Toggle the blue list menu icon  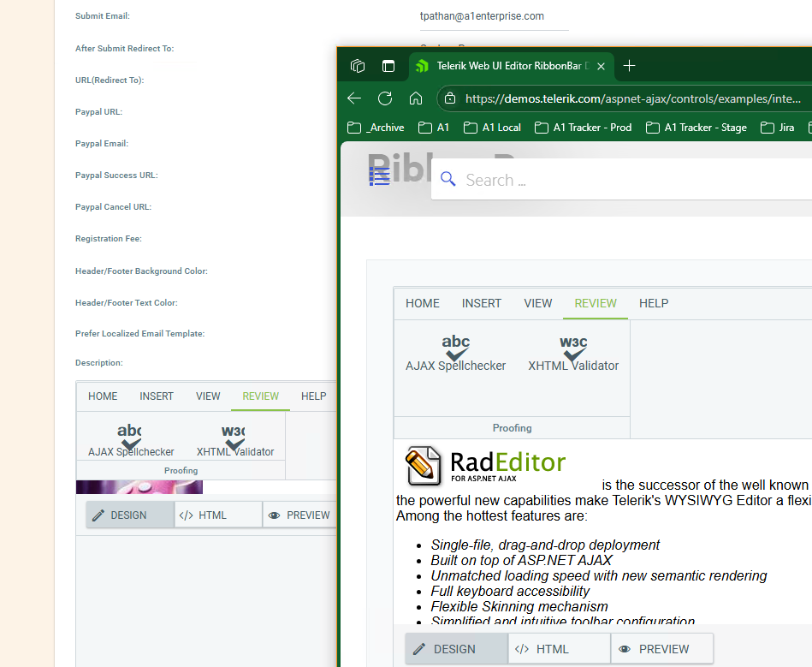point(379,176)
